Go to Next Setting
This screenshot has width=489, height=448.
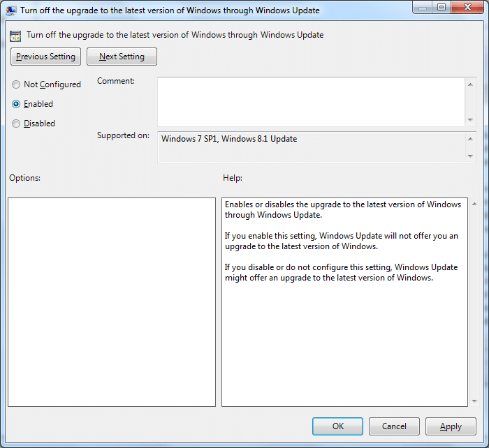coord(122,57)
